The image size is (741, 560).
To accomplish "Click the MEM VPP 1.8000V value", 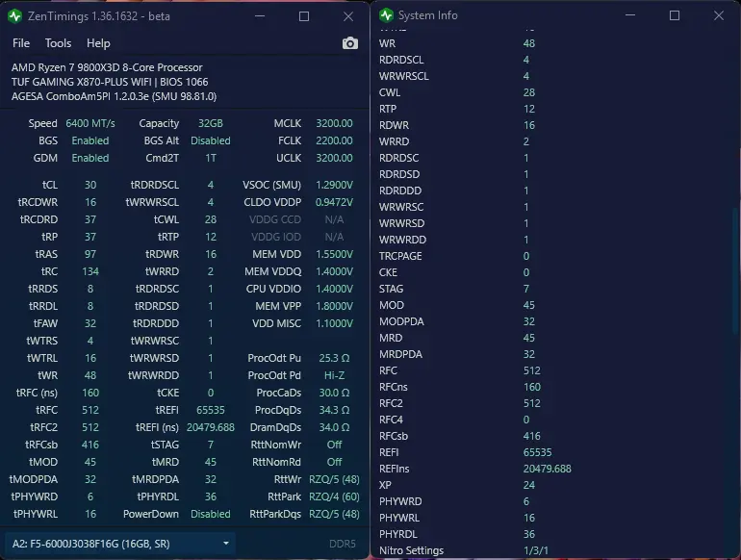I will [x=334, y=306].
